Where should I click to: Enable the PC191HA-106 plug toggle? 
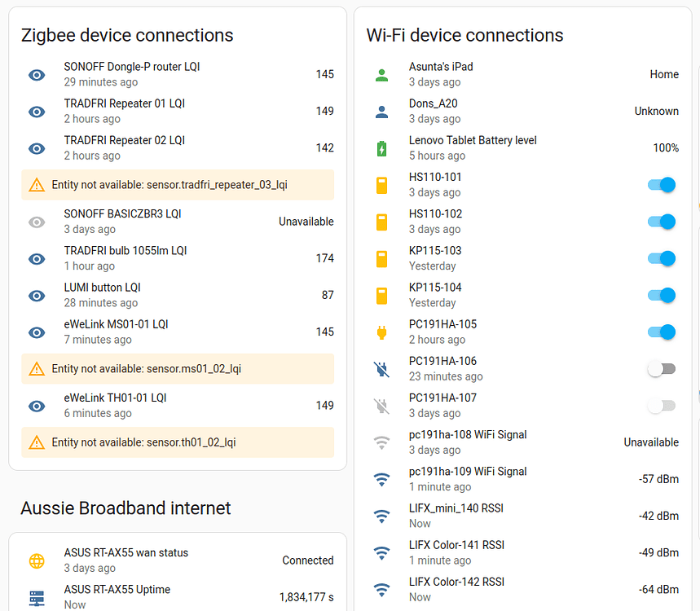point(662,369)
